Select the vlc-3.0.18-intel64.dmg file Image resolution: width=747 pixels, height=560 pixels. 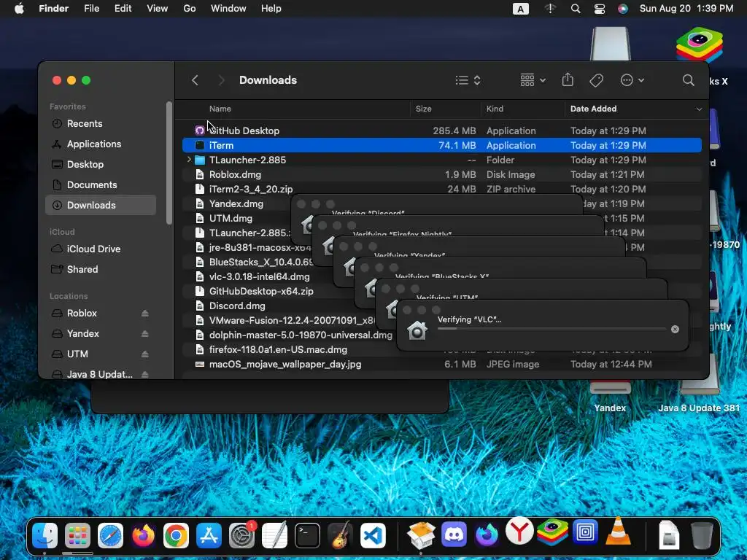coord(259,276)
